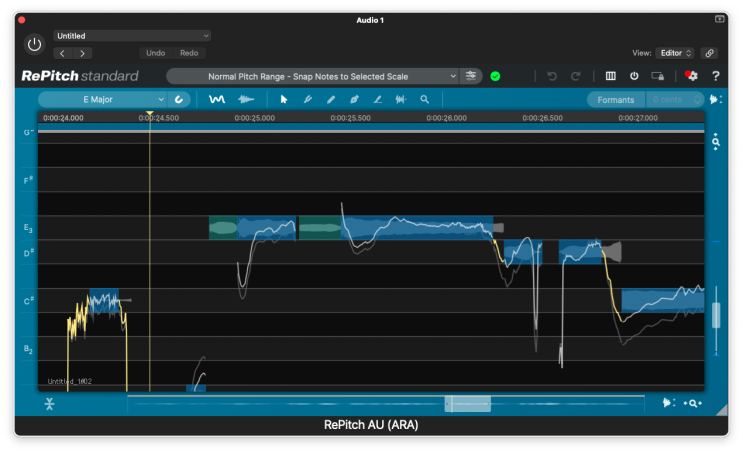Open Normal Pitch Range preset dropdown
Image resolution: width=743 pixels, height=453 pixels.
(x=313, y=76)
